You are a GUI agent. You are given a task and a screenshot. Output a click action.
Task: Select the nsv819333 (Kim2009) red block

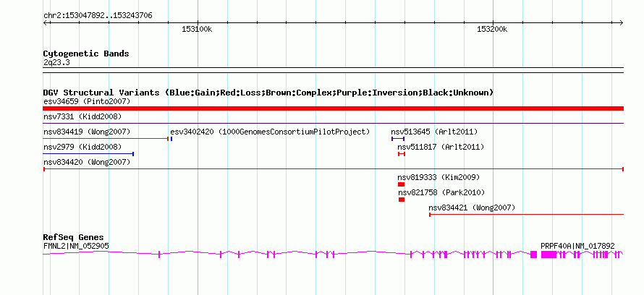(402, 184)
